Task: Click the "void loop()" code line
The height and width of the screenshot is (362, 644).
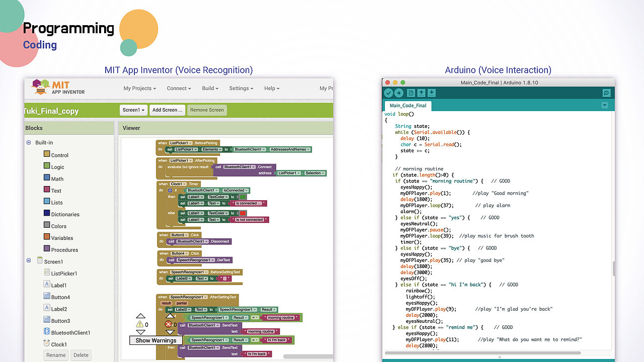Action: coord(399,114)
